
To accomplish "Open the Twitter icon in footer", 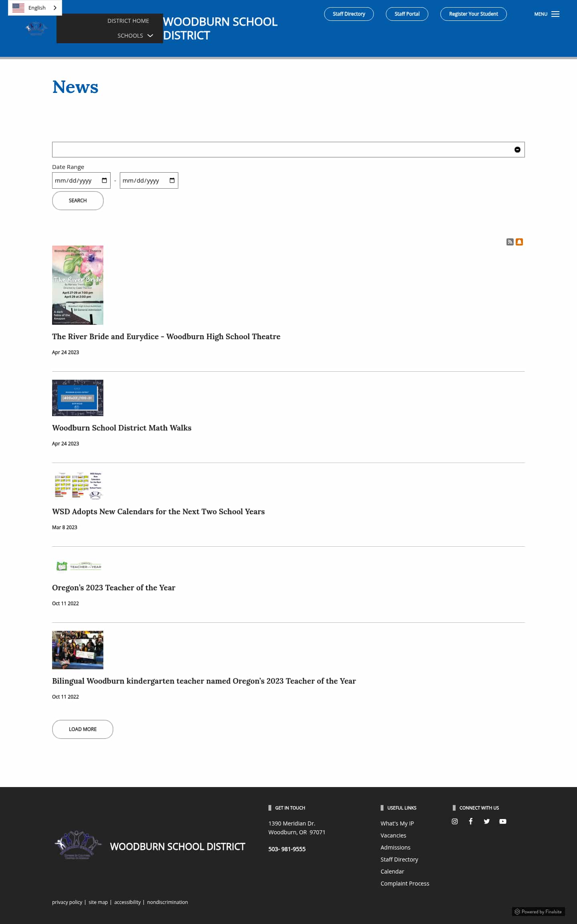I will 487,821.
